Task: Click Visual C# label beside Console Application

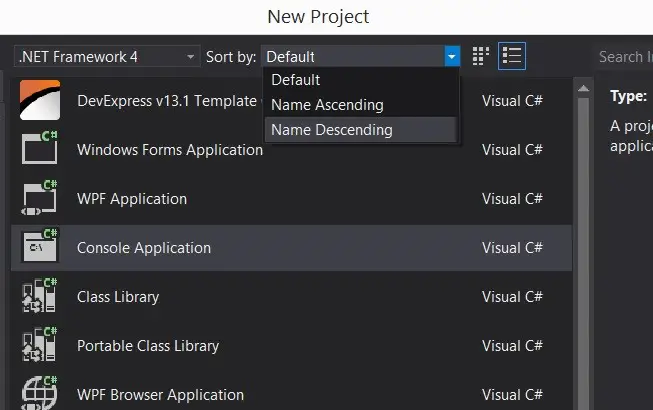Action: tap(512, 248)
